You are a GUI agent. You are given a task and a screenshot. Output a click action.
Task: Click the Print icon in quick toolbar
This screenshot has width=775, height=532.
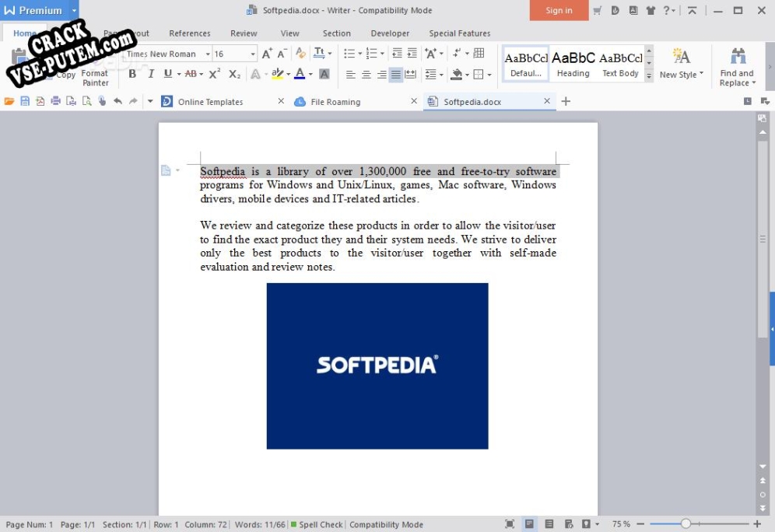coord(56,101)
